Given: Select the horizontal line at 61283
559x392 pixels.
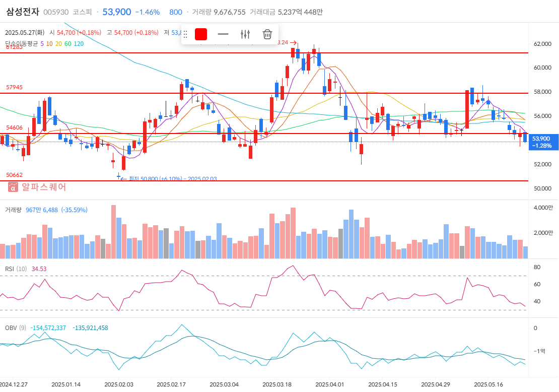Looking at the screenshot, I should [x=264, y=53].
